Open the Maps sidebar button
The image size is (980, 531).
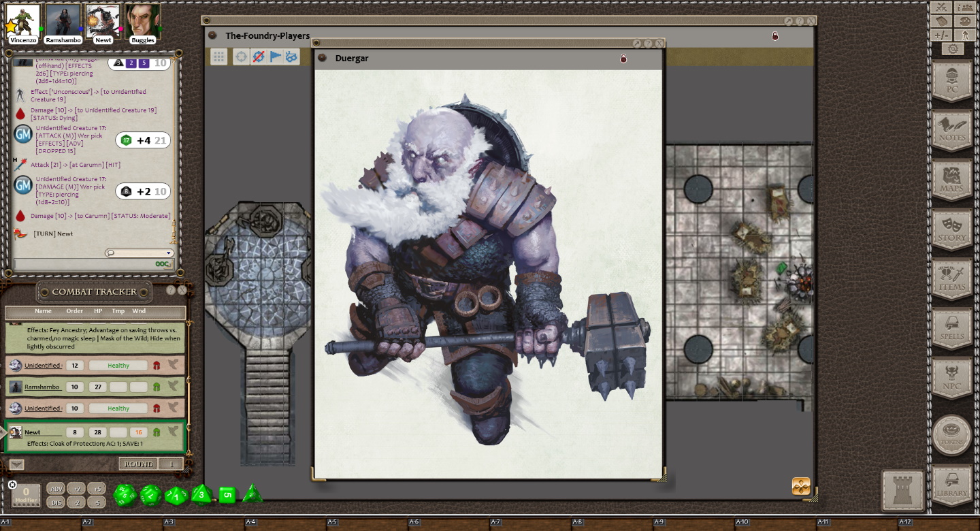(952, 181)
